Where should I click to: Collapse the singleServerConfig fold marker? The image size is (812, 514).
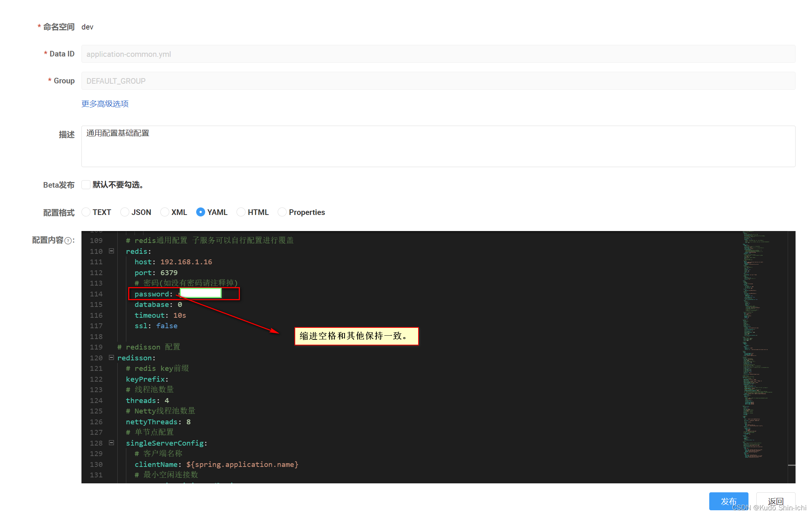(111, 443)
